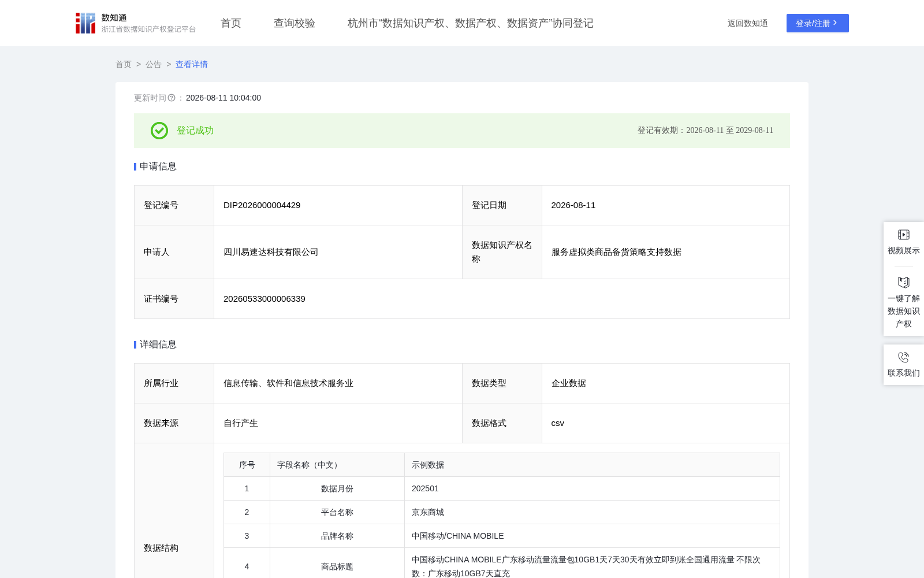Select the 品牌名称 field cell
924x578 pixels.
point(337,536)
